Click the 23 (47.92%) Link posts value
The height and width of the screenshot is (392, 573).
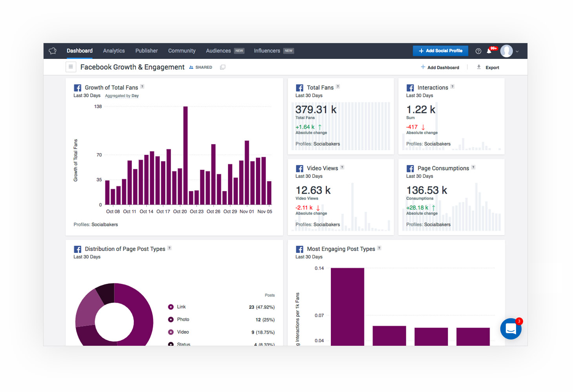tap(262, 307)
